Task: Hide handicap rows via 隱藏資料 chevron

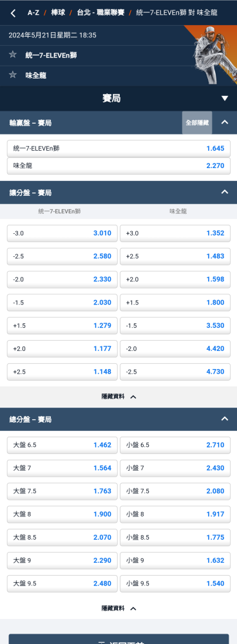Action: point(118,397)
